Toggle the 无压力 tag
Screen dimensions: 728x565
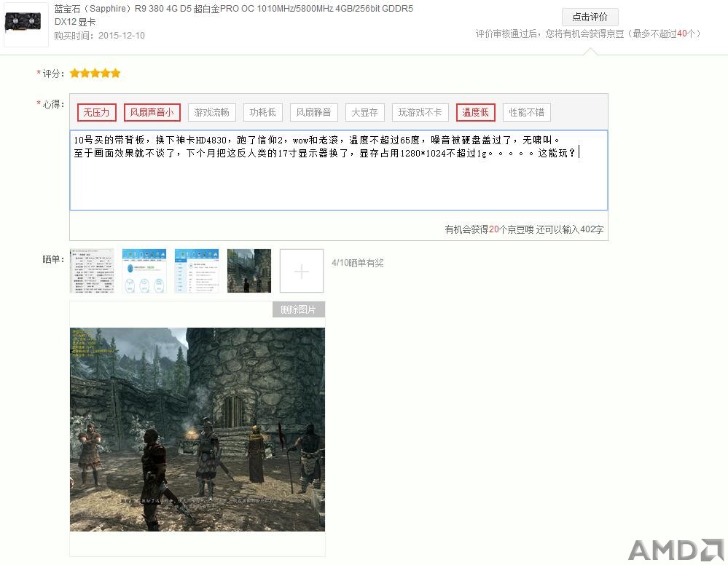97,112
